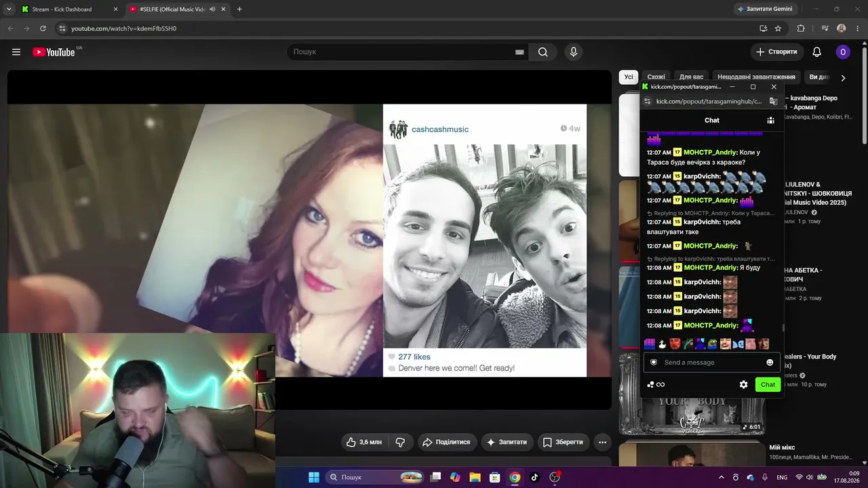Mute the #SELFIE tab audio icon
Image resolution: width=868 pixels, height=488 pixels.
[212, 9]
